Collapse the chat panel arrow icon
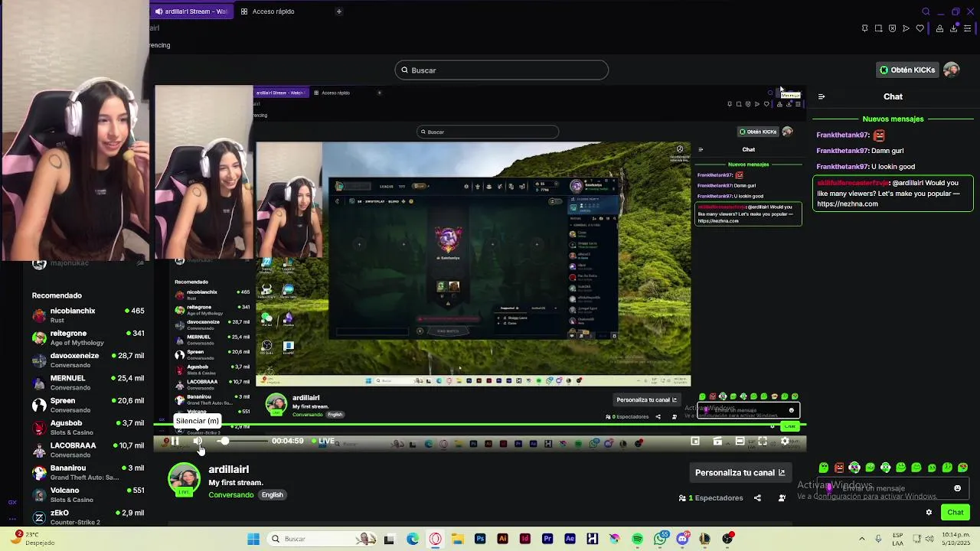Viewport: 980px width, 551px height. [822, 97]
